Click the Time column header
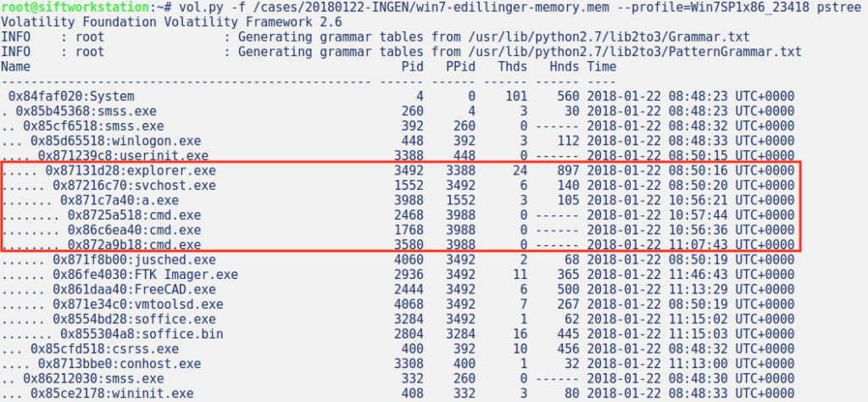This screenshot has width=868, height=402. coord(602,66)
